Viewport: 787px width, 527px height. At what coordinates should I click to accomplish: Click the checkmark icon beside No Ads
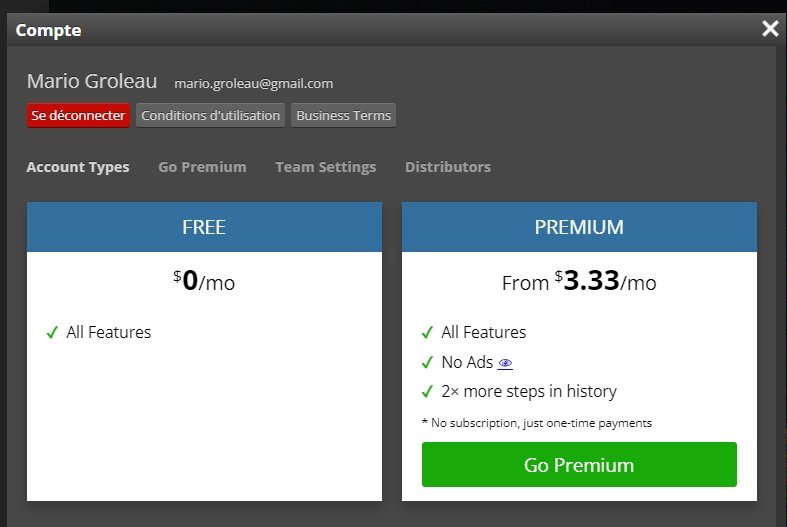tap(427, 362)
